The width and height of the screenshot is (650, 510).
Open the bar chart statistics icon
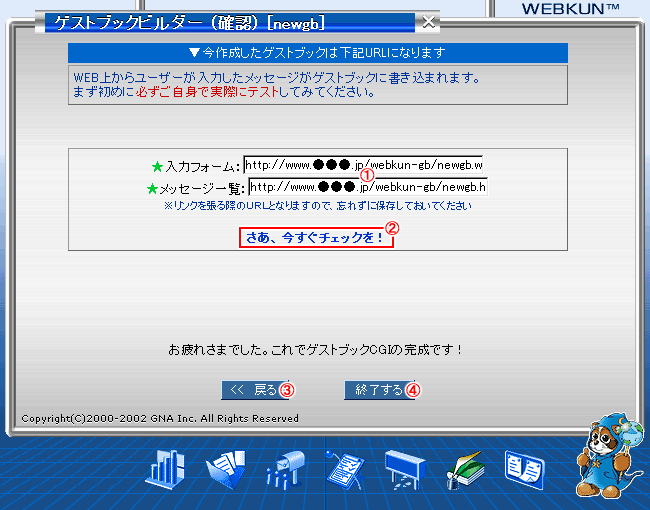pyautogui.click(x=166, y=469)
